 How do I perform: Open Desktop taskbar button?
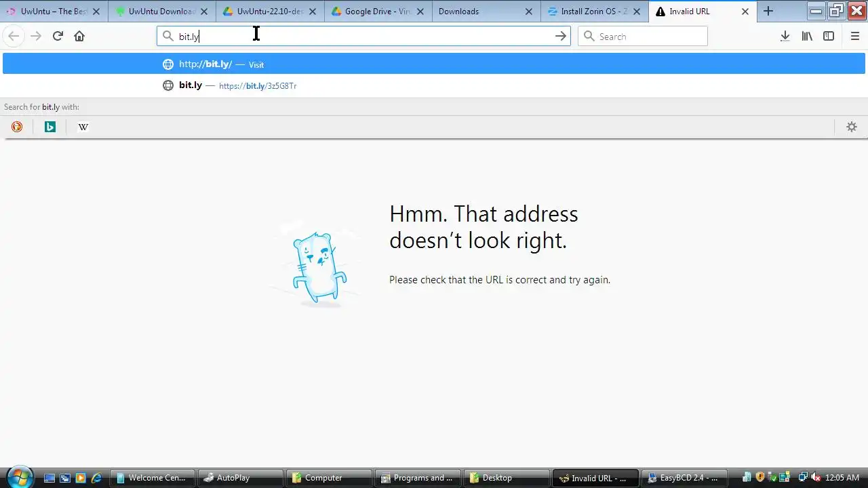507,478
